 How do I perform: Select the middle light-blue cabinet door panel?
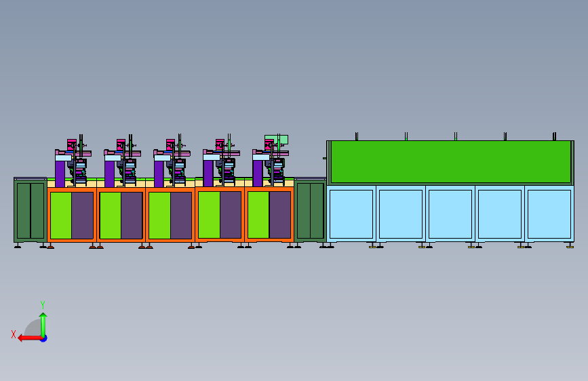450,214
